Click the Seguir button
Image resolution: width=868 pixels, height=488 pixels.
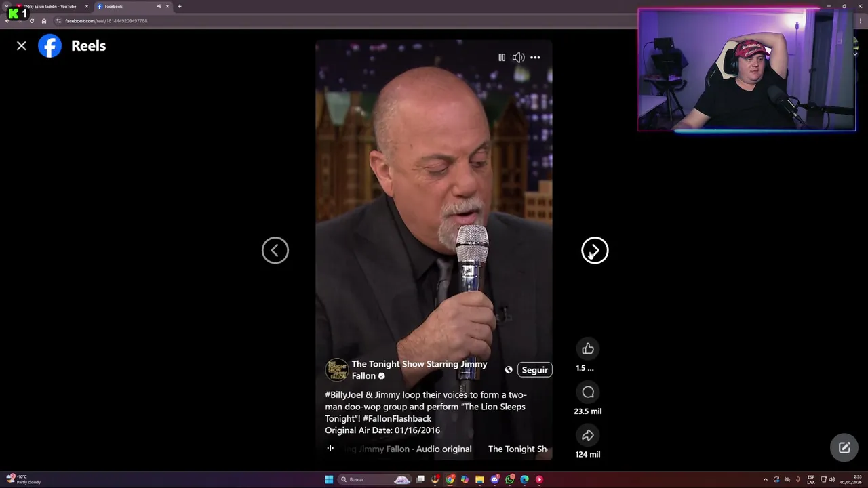[x=534, y=369]
